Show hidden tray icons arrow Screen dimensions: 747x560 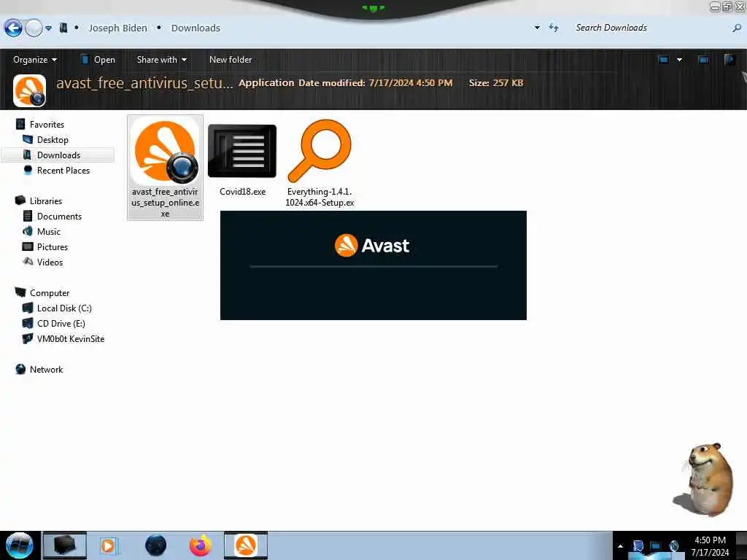(x=620, y=545)
